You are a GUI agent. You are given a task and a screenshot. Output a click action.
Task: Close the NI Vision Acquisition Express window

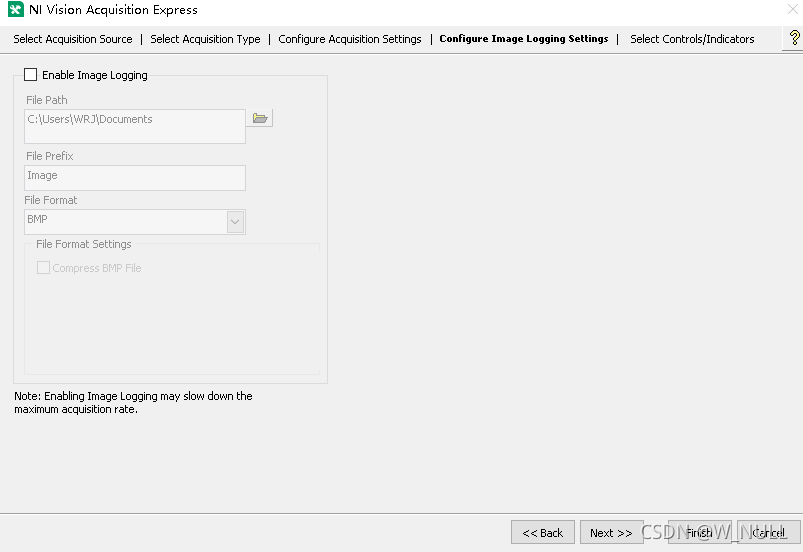[x=792, y=9]
